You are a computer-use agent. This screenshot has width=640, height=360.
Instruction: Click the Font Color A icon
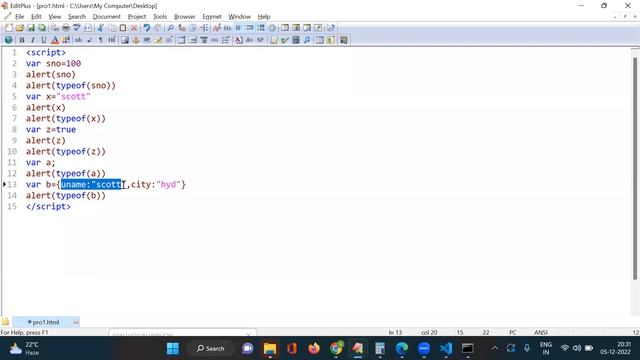(55, 40)
